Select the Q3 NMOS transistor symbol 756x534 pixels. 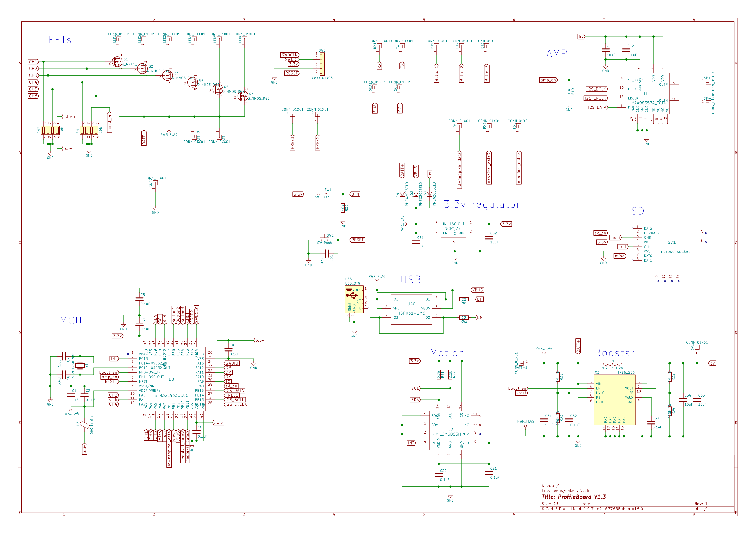168,75
